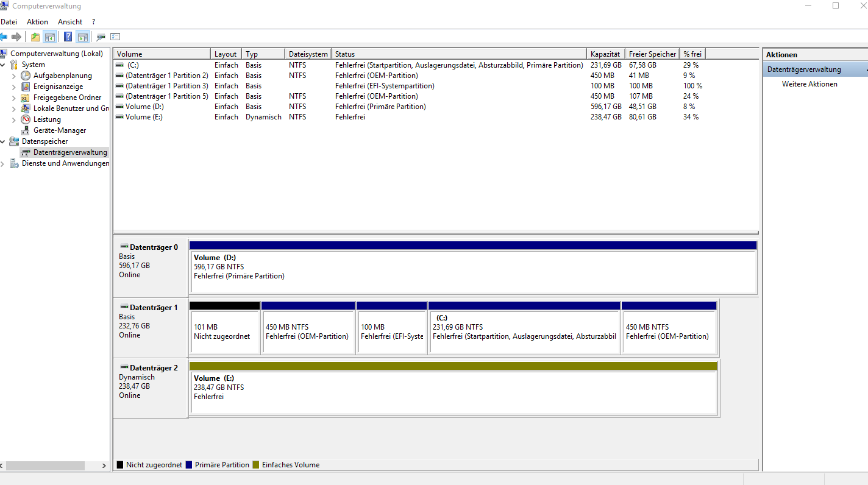Click blue Primäre Partition legend swatch
The image size is (868, 485).
tap(189, 465)
